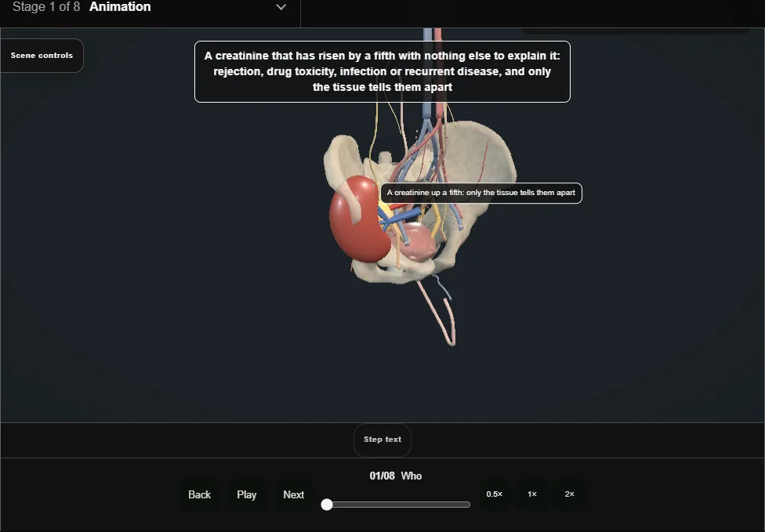Click the large caption about creatinine rise
Image resolution: width=765 pixels, height=532 pixels.
click(382, 71)
